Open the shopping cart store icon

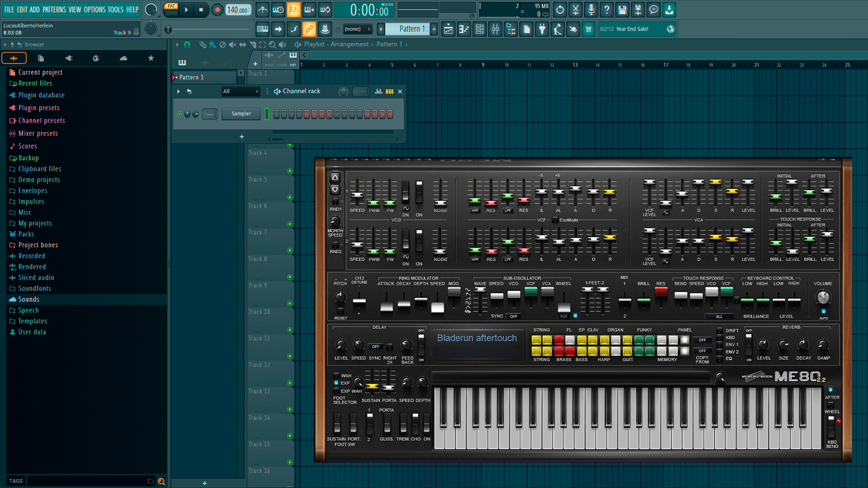click(x=588, y=29)
